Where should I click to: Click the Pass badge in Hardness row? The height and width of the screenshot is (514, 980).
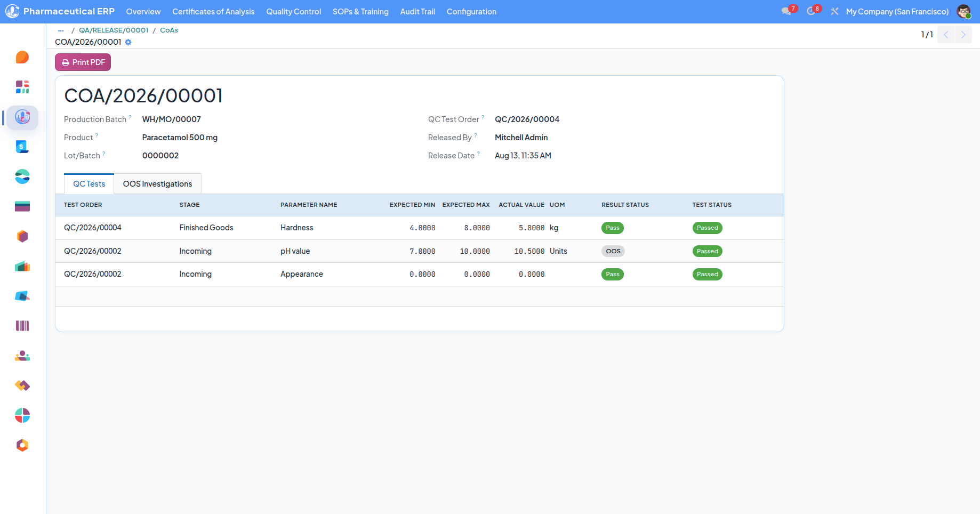[x=613, y=228]
